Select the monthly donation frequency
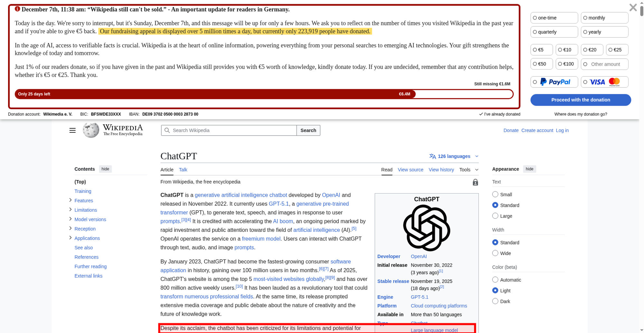Image resolution: width=644 pixels, height=333 pixels. 585,18
